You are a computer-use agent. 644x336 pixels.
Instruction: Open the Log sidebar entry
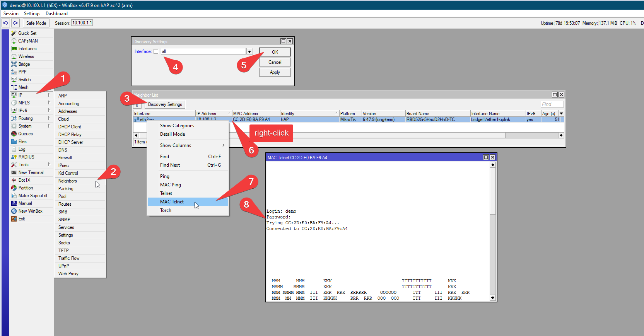(22, 149)
